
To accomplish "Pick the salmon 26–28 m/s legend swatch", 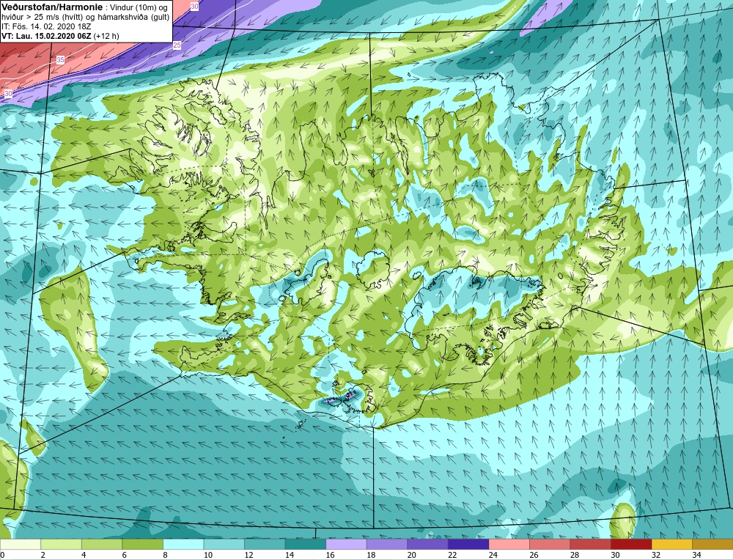I will click(549, 544).
